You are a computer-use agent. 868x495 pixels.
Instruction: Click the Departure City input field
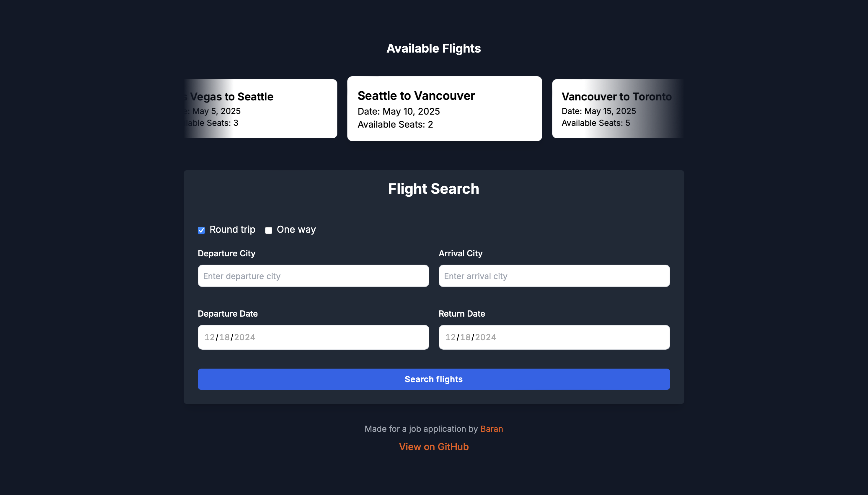[x=313, y=276]
